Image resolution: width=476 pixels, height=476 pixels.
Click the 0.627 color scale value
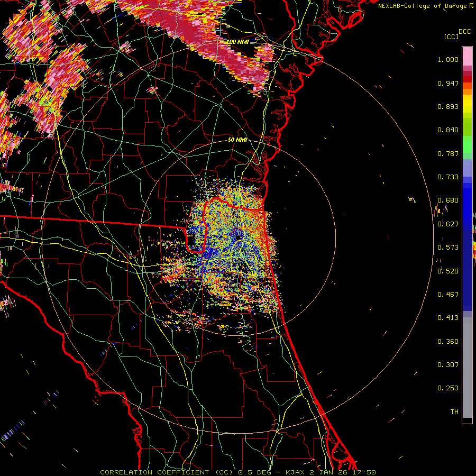pyautogui.click(x=448, y=224)
